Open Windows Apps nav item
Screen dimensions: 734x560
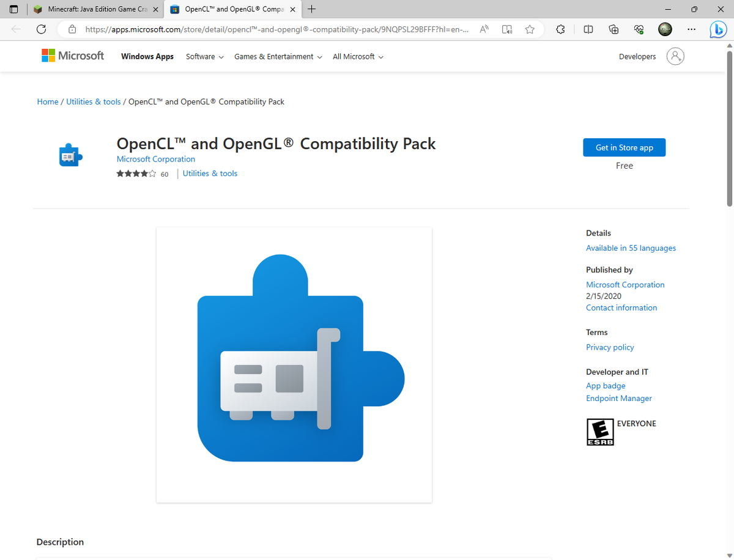[147, 56]
